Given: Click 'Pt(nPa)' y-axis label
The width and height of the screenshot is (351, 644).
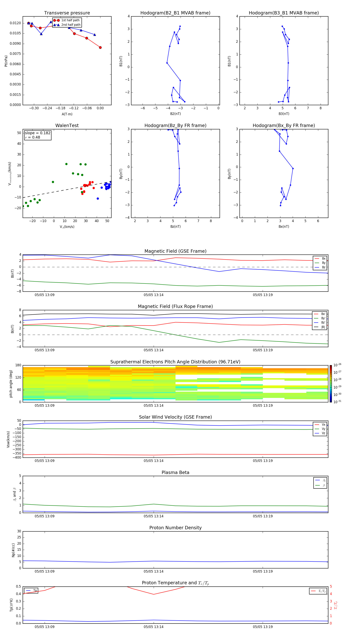Looking at the screenshot, I should 6,61.
